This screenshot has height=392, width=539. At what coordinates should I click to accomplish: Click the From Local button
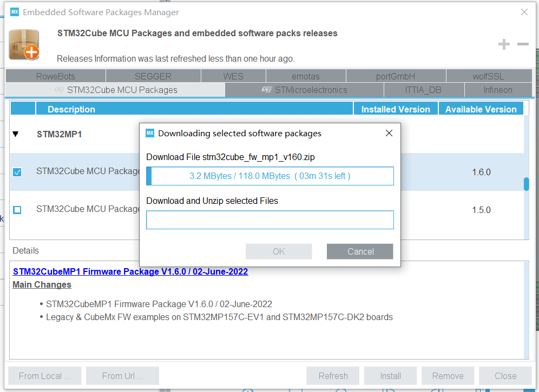45,376
